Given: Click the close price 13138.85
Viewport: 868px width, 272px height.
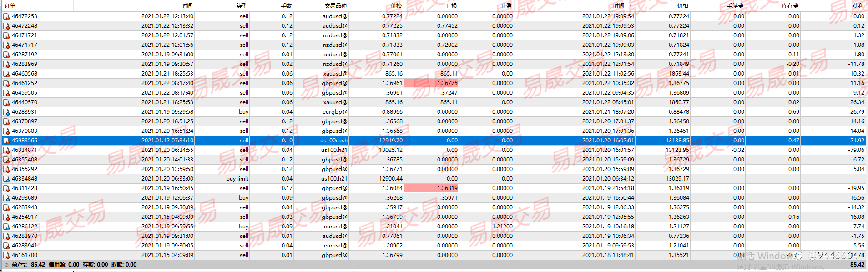Looking at the screenshot, I should pyautogui.click(x=677, y=141).
